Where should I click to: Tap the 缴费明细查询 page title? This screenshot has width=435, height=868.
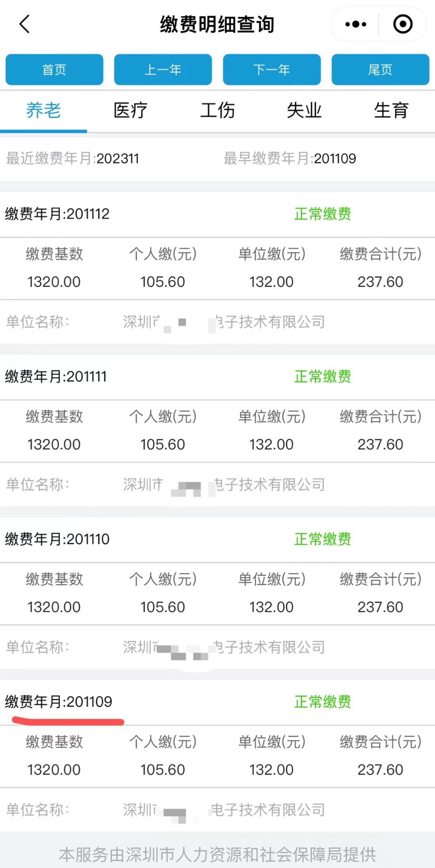[217, 24]
